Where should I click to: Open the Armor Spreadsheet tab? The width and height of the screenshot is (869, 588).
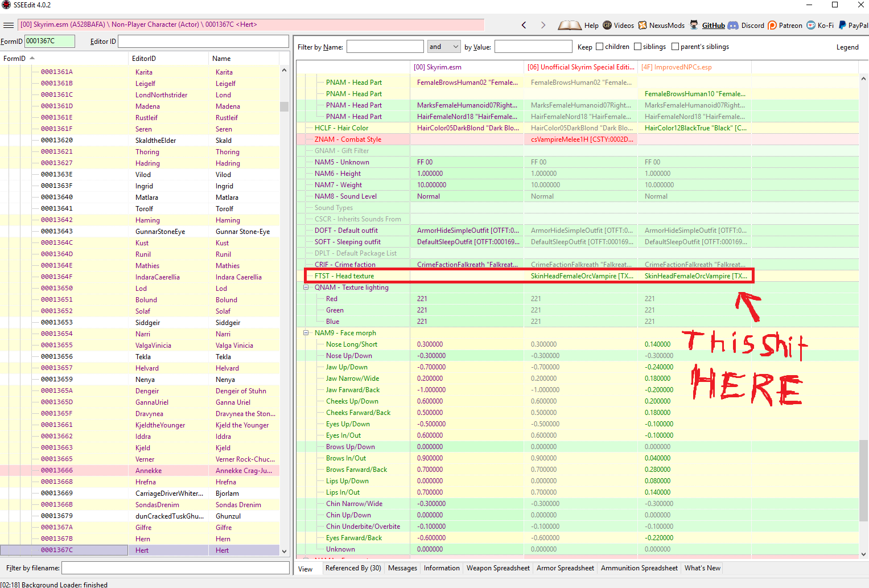point(565,568)
